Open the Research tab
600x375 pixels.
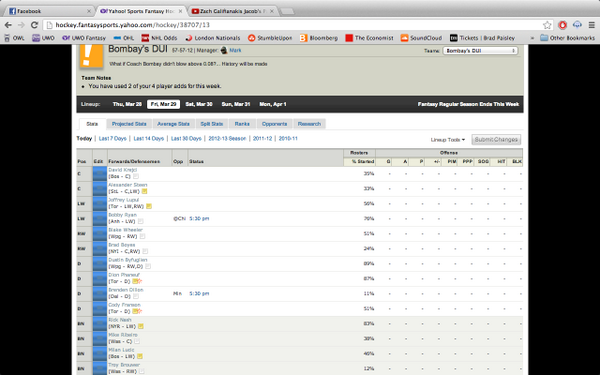(x=309, y=124)
